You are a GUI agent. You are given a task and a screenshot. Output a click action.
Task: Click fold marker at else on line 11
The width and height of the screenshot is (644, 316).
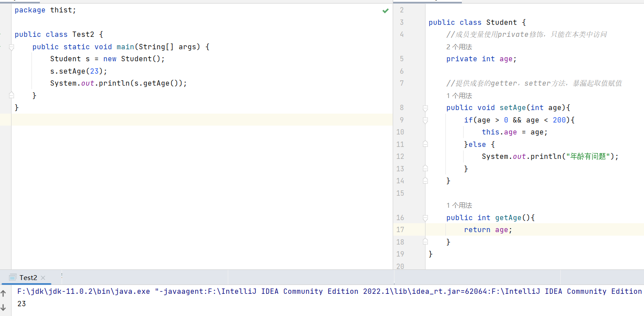pyautogui.click(x=425, y=144)
